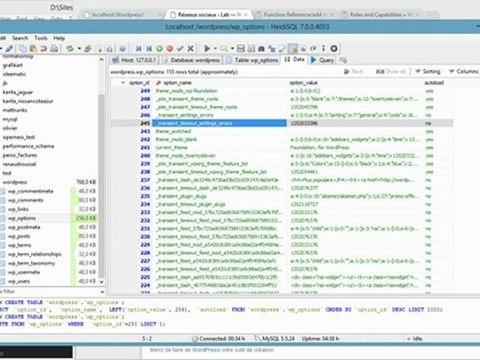The width and height of the screenshot is (480, 360).
Task: Open the Tools menu
Action: pyautogui.click(x=41, y=38)
